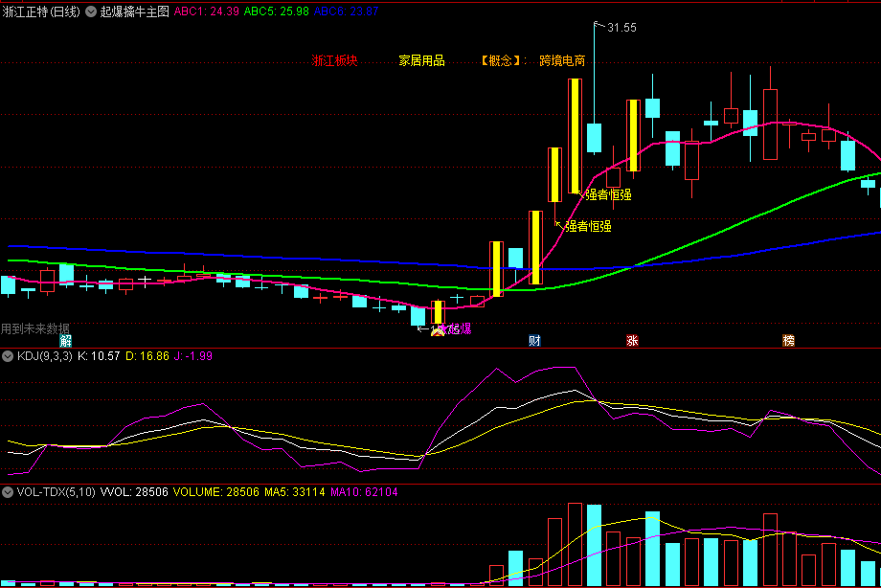Click the KDJ(9,3,3) indicator name
Screen dimensions: 881x588
pyautogui.click(x=44, y=356)
